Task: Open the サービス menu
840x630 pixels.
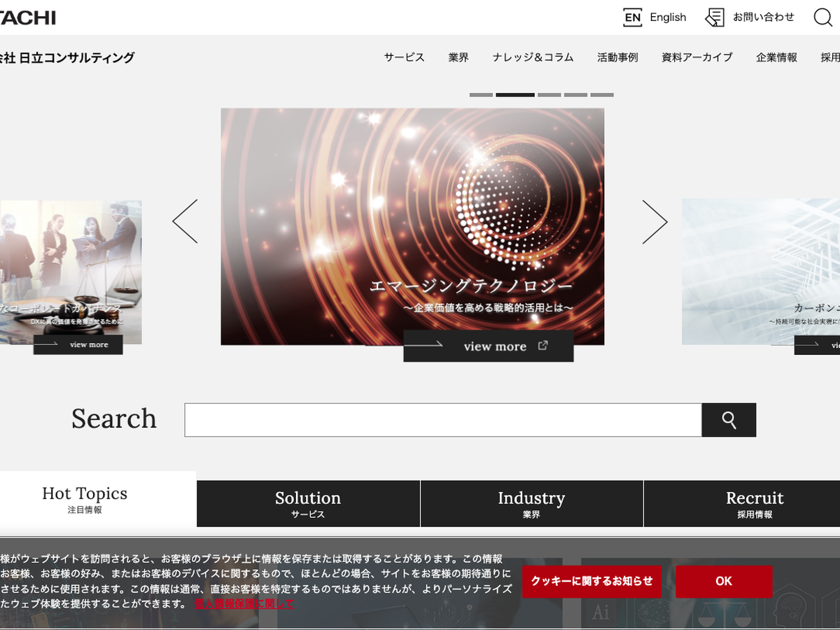Action: [x=404, y=57]
